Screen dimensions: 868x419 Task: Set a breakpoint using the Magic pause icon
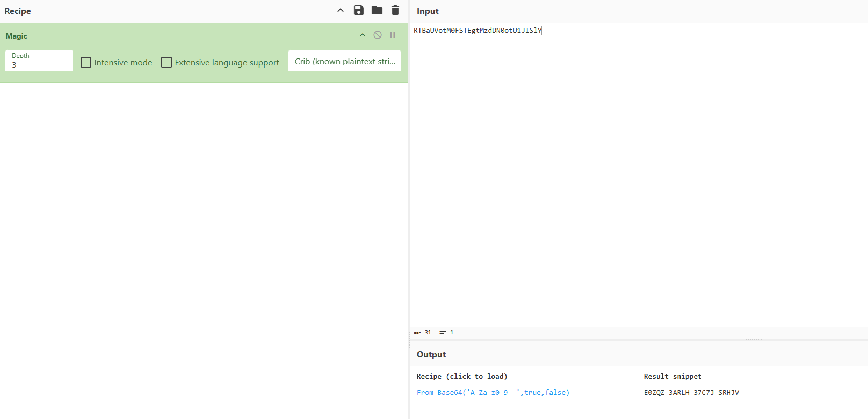393,35
